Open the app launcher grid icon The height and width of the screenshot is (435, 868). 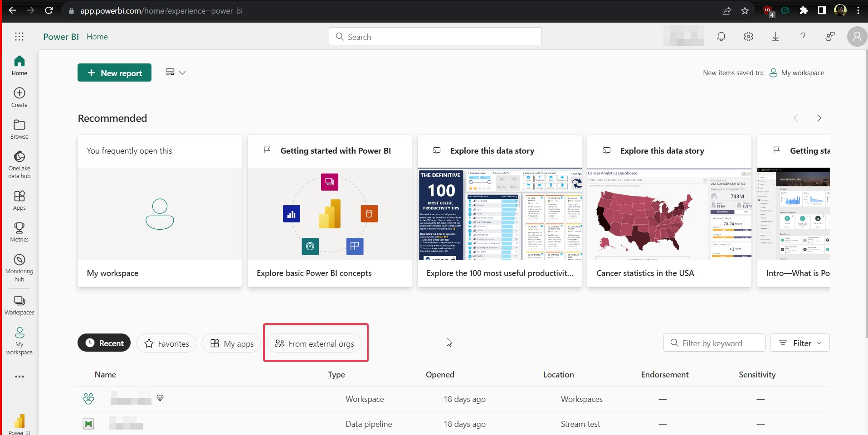point(19,37)
